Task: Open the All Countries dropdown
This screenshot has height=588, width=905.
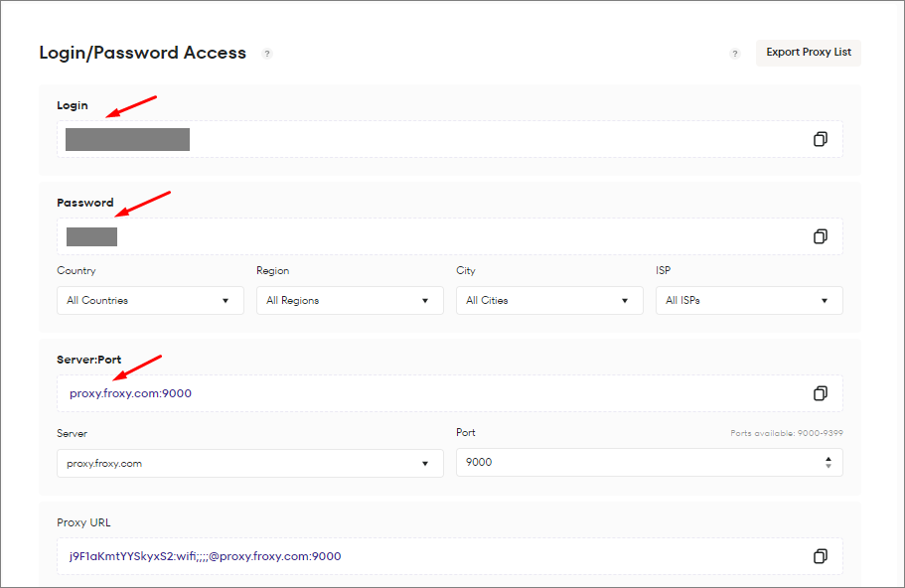Action: click(x=149, y=300)
